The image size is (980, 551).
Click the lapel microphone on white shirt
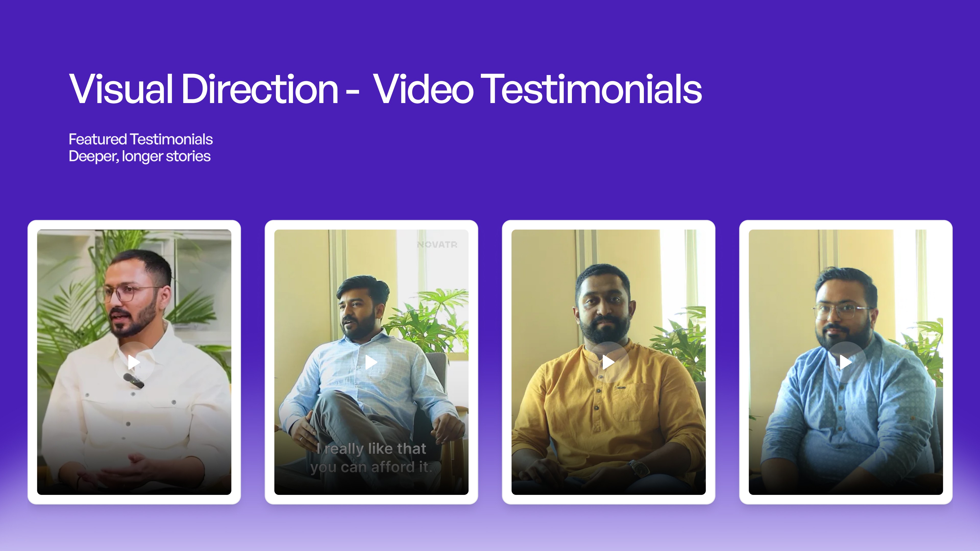133,381
